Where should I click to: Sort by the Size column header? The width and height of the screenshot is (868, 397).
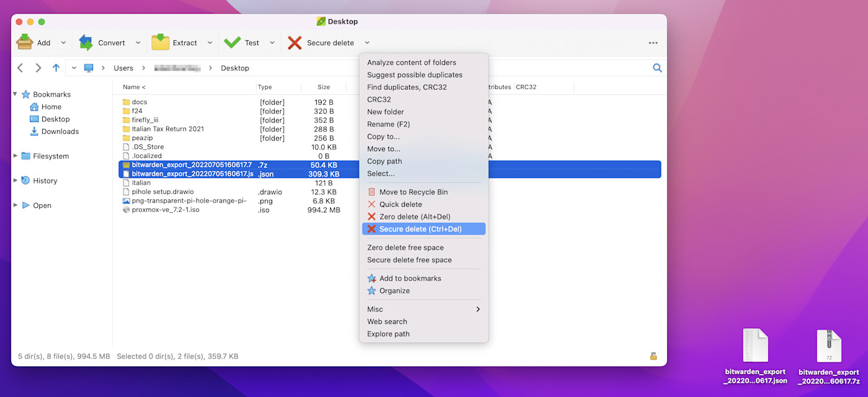(324, 87)
